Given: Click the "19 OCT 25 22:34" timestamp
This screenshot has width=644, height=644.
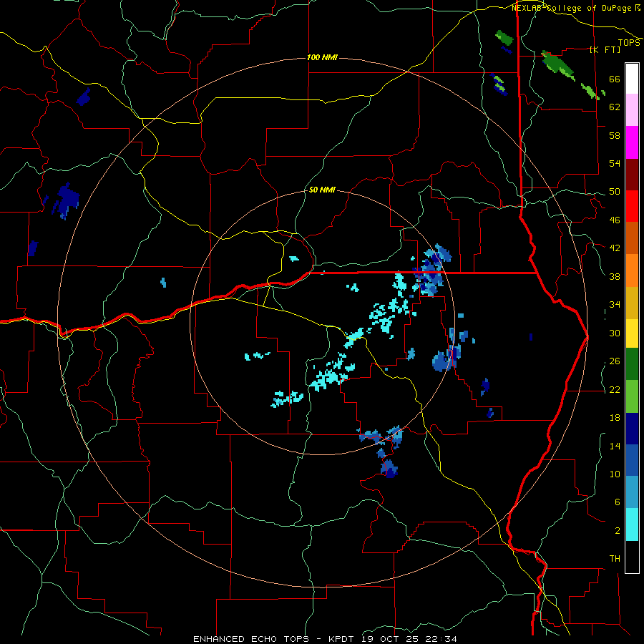Looking at the screenshot, I should [409, 639].
